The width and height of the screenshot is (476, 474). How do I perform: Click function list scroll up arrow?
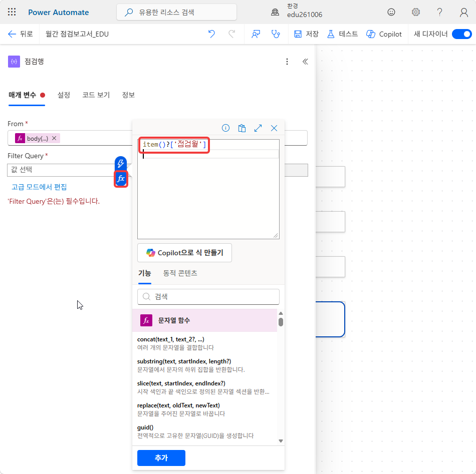(x=281, y=313)
